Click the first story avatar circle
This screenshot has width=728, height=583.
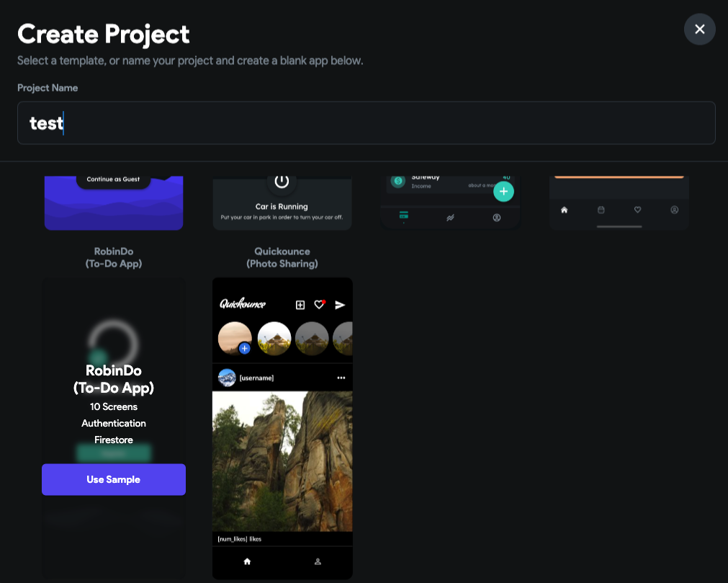coord(235,339)
